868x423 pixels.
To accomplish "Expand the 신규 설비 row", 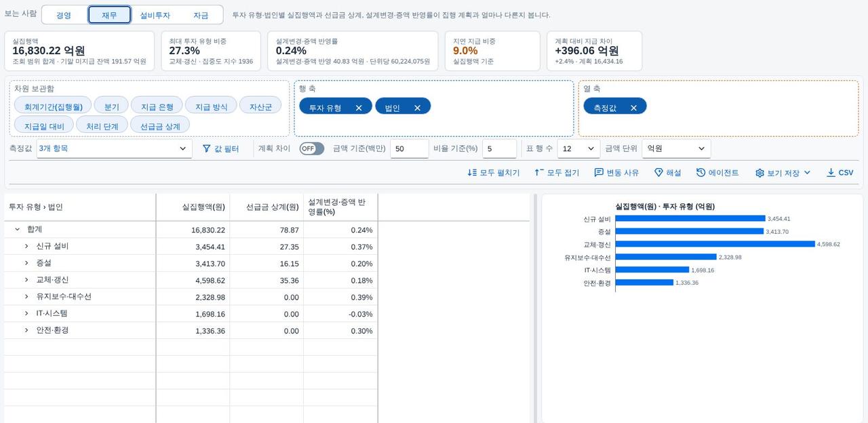I will coord(26,246).
